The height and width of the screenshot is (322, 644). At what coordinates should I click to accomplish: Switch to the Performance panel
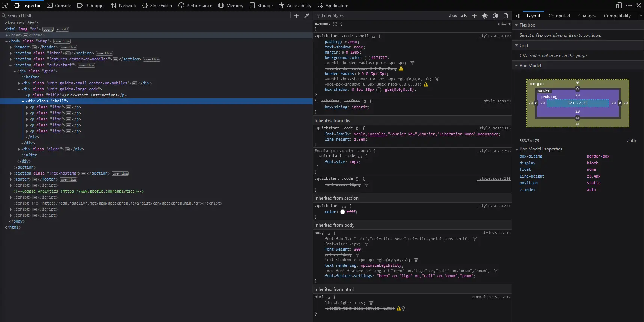195,5
